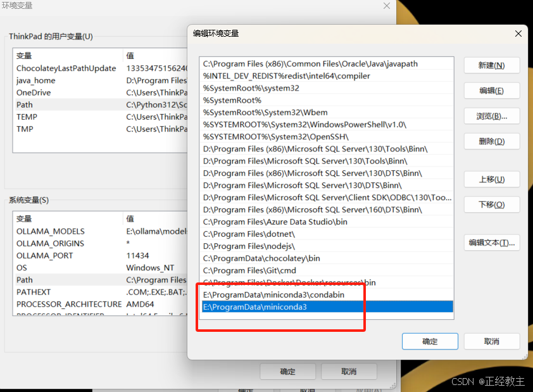The image size is (533, 392).
Task: Select the Oracle\Java\javapath path entry
Action: [x=327, y=64]
